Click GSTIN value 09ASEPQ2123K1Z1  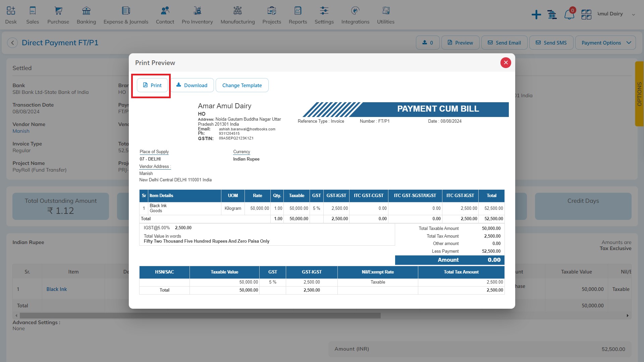(x=236, y=138)
